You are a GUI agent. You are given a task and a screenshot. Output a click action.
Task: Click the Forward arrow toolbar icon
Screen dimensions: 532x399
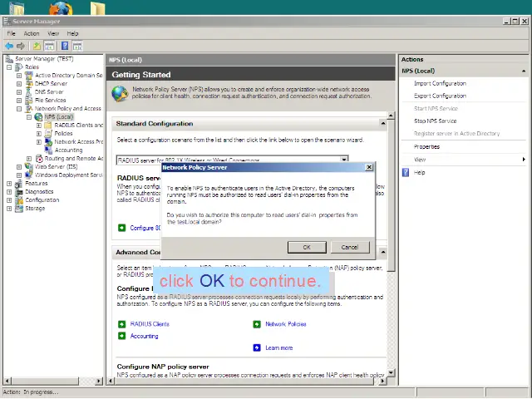pyautogui.click(x=21, y=46)
